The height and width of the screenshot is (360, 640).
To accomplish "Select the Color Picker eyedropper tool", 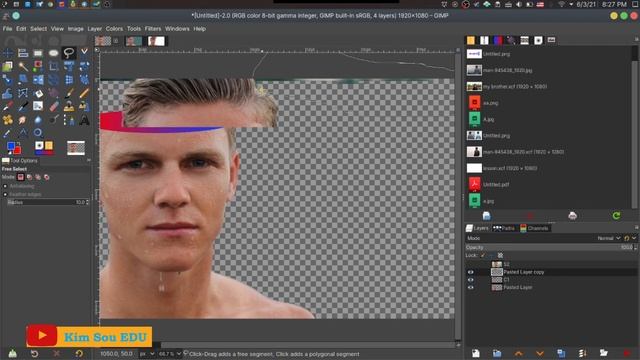I will click(7, 133).
